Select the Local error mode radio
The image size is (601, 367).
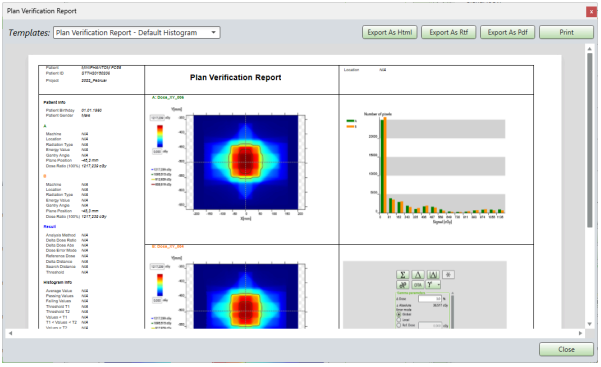tap(399, 320)
